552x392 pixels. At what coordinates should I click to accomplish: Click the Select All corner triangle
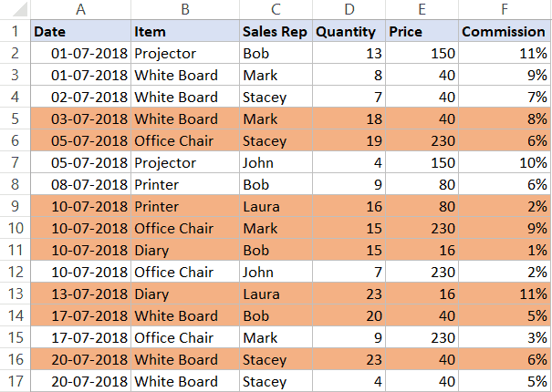point(20,9)
